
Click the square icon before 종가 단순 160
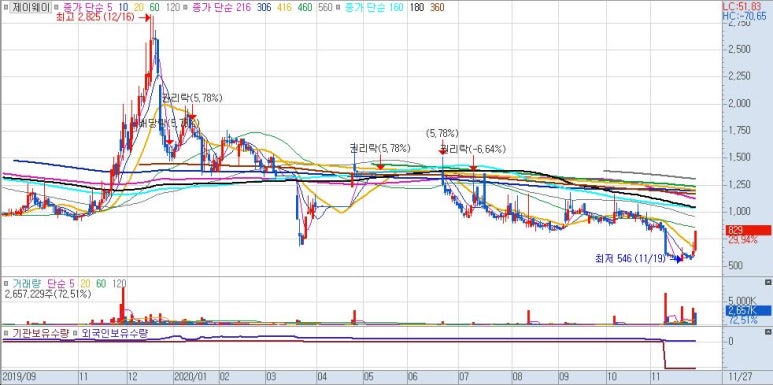coord(338,8)
